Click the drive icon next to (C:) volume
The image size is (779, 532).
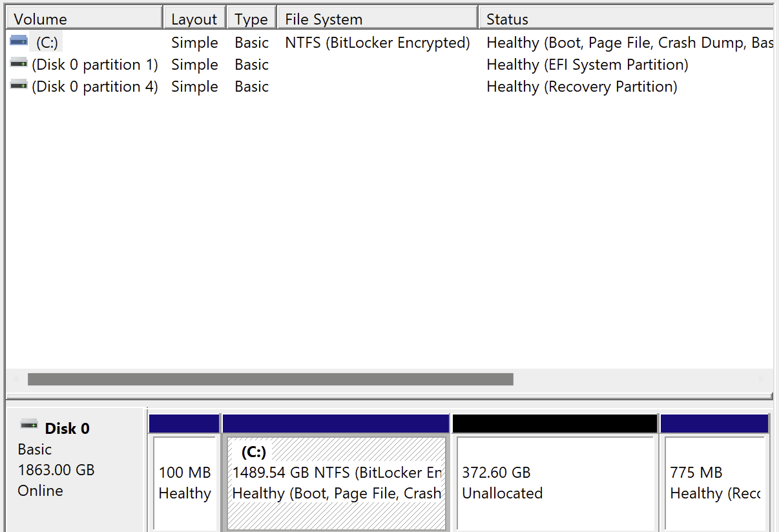19,41
